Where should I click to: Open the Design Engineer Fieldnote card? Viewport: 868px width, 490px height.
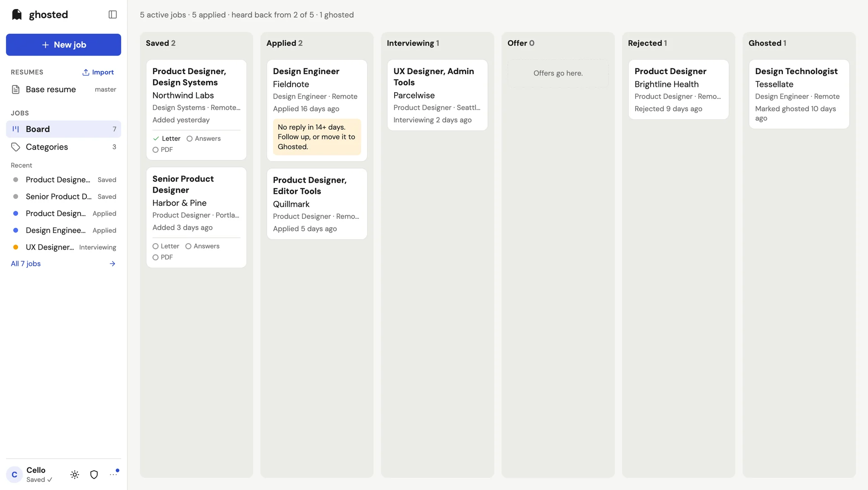(x=317, y=110)
